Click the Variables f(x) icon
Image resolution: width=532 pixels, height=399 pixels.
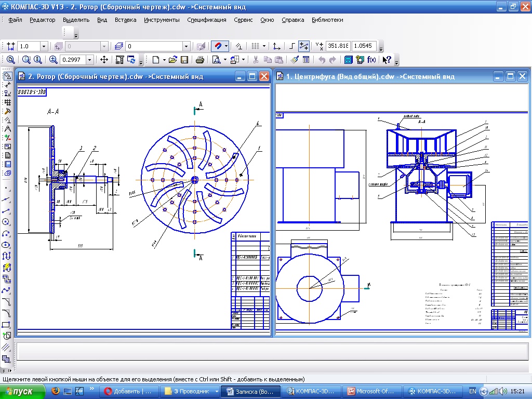point(371,60)
